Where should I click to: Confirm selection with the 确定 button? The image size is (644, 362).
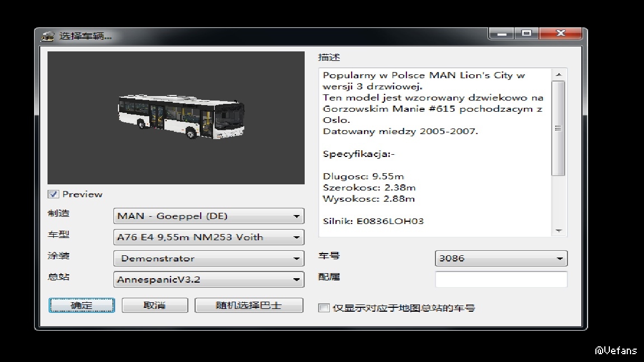[82, 306]
